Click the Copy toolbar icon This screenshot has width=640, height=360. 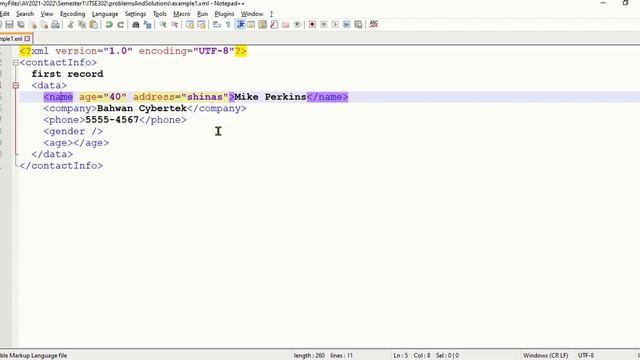pyautogui.click(x=82, y=24)
